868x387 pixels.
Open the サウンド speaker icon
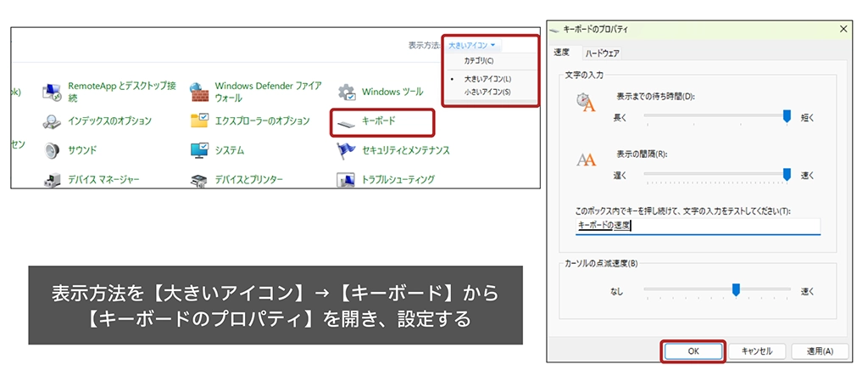(x=53, y=150)
